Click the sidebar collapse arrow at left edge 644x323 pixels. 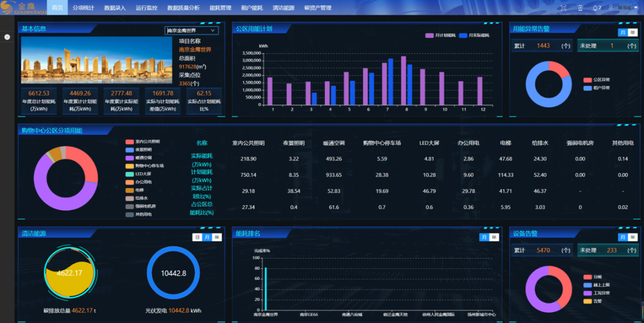pos(7,37)
